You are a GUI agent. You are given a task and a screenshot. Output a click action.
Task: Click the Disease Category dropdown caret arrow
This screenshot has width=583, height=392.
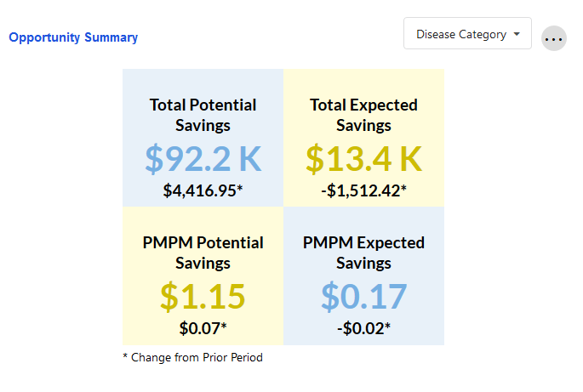(517, 35)
